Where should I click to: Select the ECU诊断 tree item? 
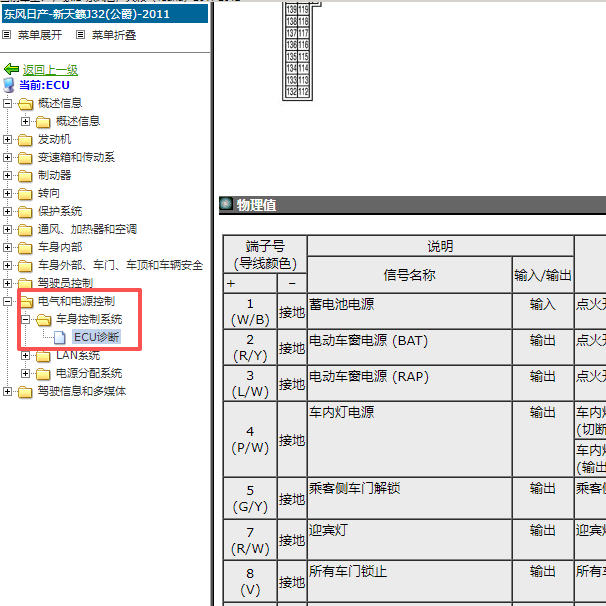[x=97, y=337]
